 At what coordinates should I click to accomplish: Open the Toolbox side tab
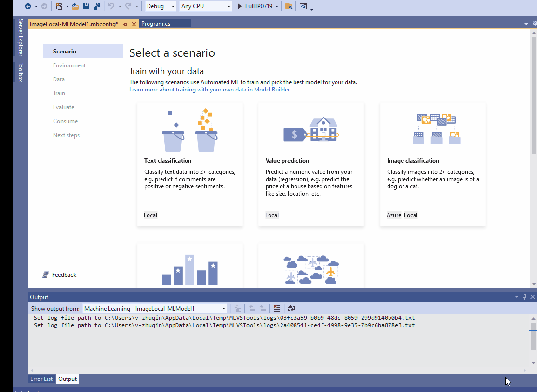click(21, 72)
